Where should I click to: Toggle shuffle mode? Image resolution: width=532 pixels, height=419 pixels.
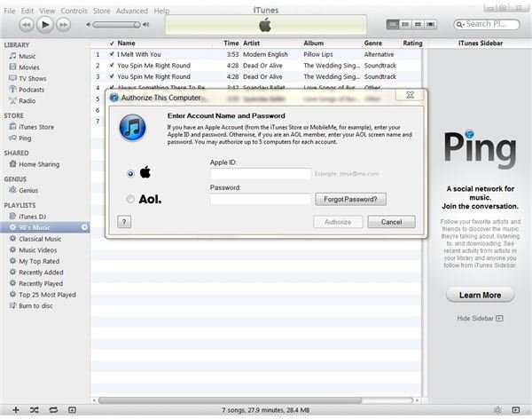[x=35, y=410]
